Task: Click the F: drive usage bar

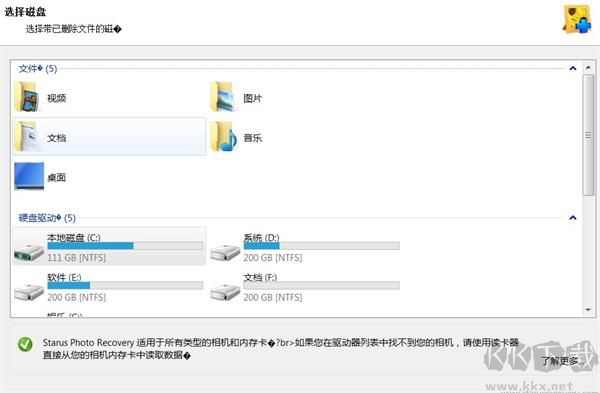Action: click(x=321, y=285)
